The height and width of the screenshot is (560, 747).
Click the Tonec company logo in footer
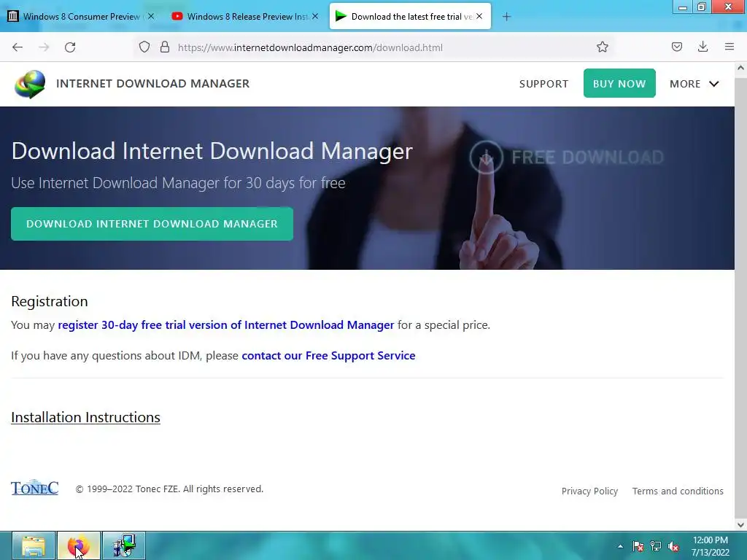click(35, 488)
